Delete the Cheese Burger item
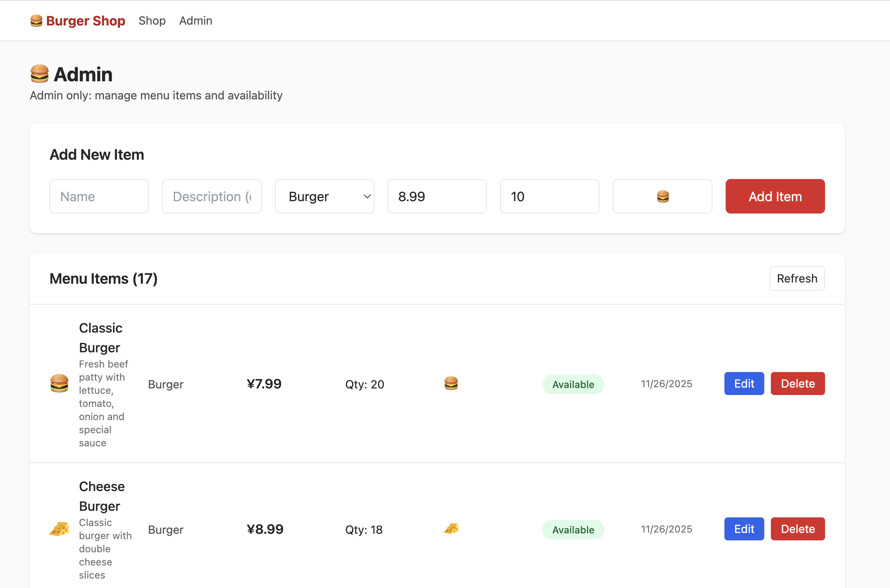The image size is (890, 588). [x=798, y=529]
